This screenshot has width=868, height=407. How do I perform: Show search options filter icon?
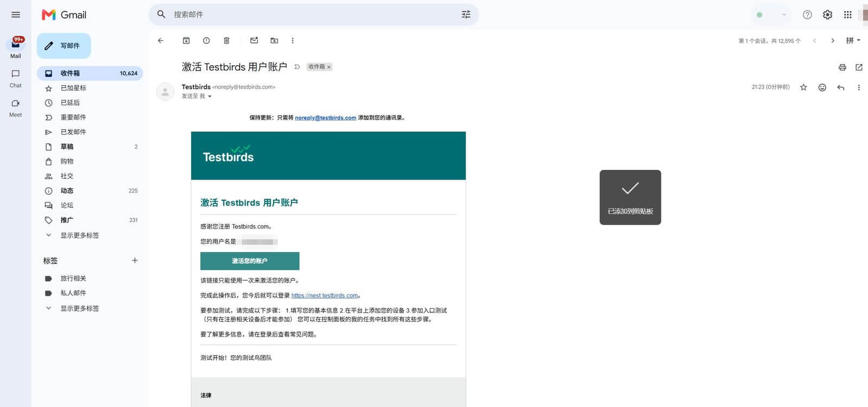click(x=466, y=15)
